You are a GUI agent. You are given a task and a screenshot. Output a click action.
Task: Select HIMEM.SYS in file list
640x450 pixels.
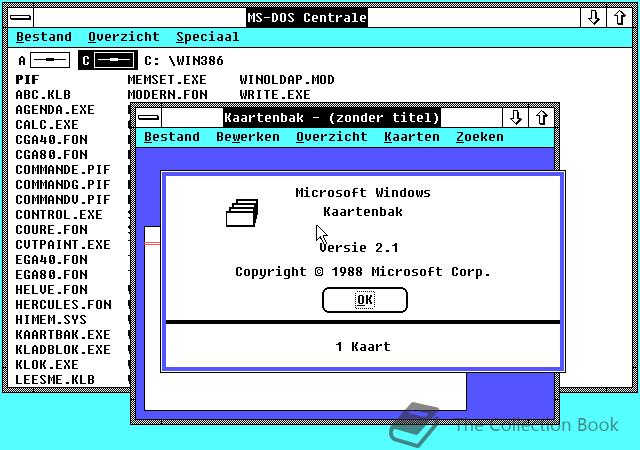[51, 320]
